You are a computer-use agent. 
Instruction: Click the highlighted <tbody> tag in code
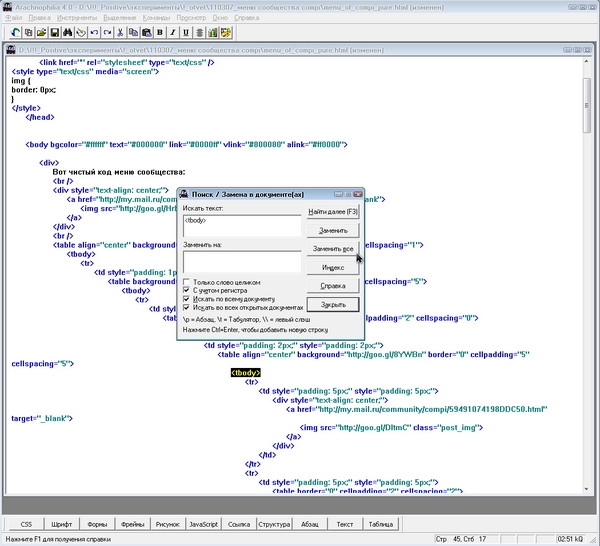tap(246, 373)
